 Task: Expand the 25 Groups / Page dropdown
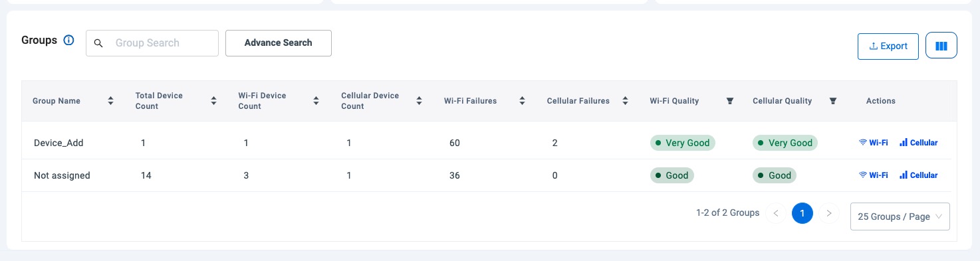pyautogui.click(x=900, y=217)
